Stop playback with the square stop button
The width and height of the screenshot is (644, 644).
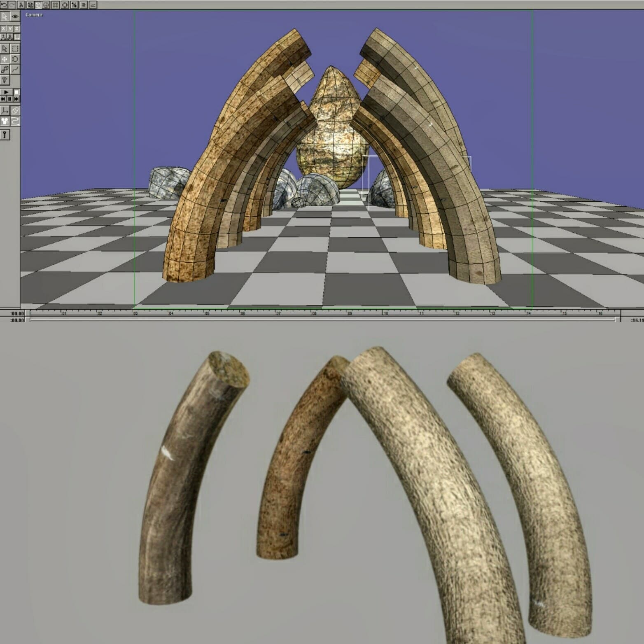[16, 92]
